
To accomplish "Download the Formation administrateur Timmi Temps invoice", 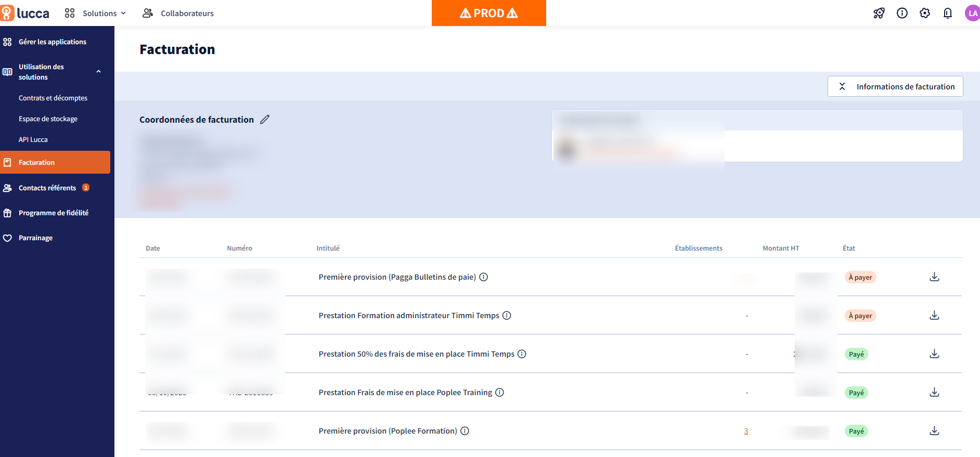I will click(x=934, y=316).
